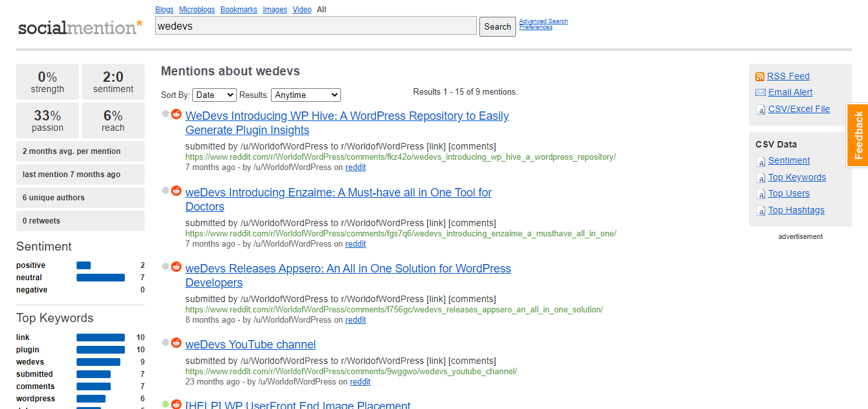Click the Top Keywords CSV document icon
Viewport: 868px width, 409px height.
(761, 178)
